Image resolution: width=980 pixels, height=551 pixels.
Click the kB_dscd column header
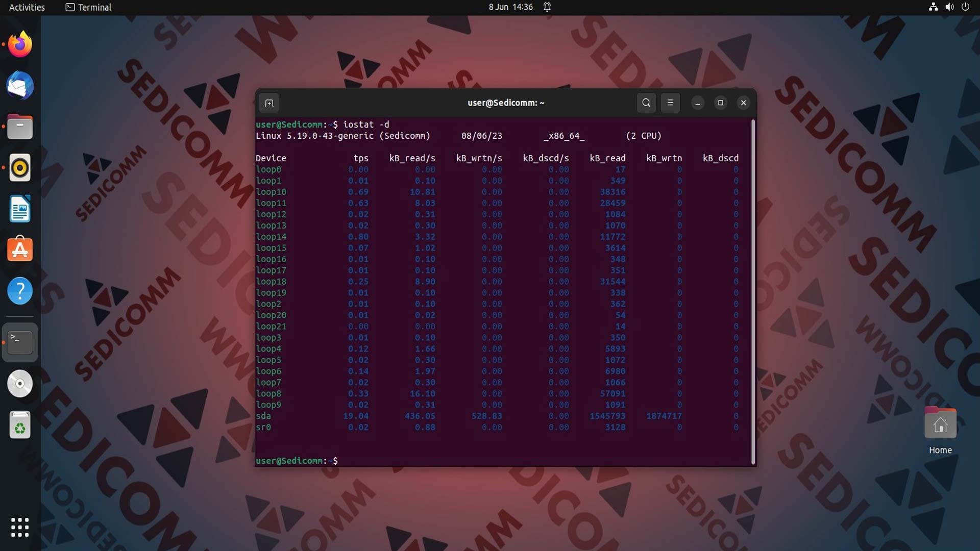pos(721,158)
